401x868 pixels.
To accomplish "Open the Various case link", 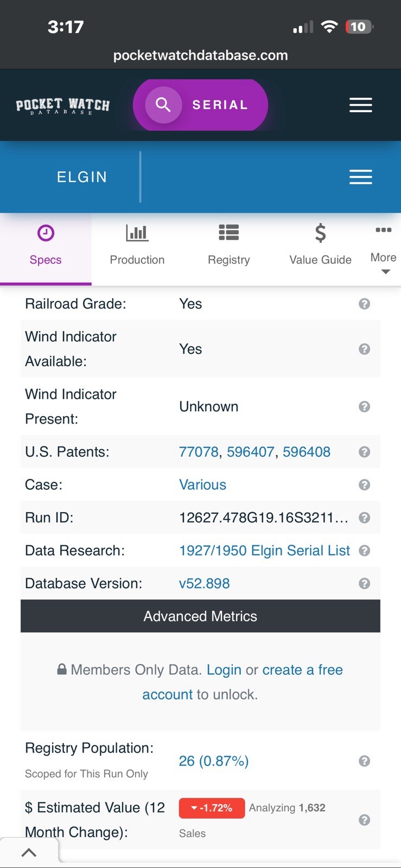I will [x=202, y=484].
